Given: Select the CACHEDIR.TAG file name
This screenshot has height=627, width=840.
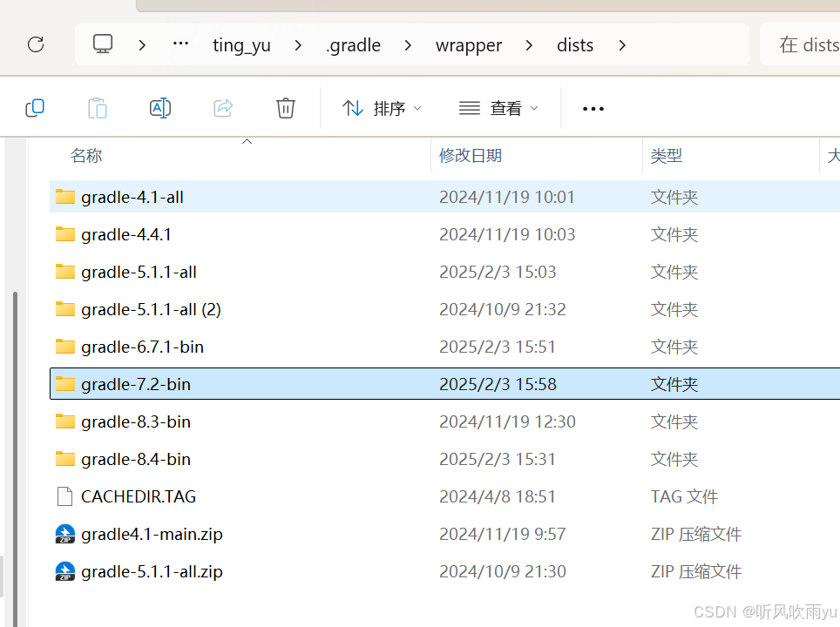Looking at the screenshot, I should pos(139,497).
